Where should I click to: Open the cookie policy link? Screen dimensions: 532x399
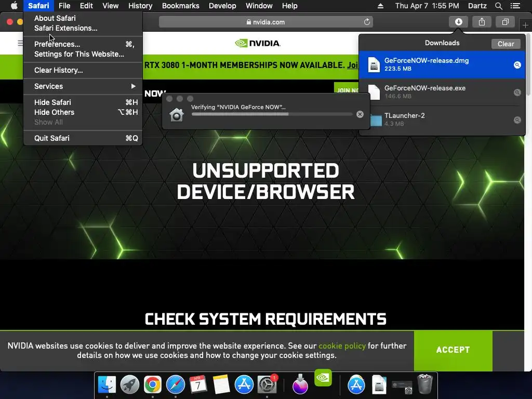tap(342, 345)
